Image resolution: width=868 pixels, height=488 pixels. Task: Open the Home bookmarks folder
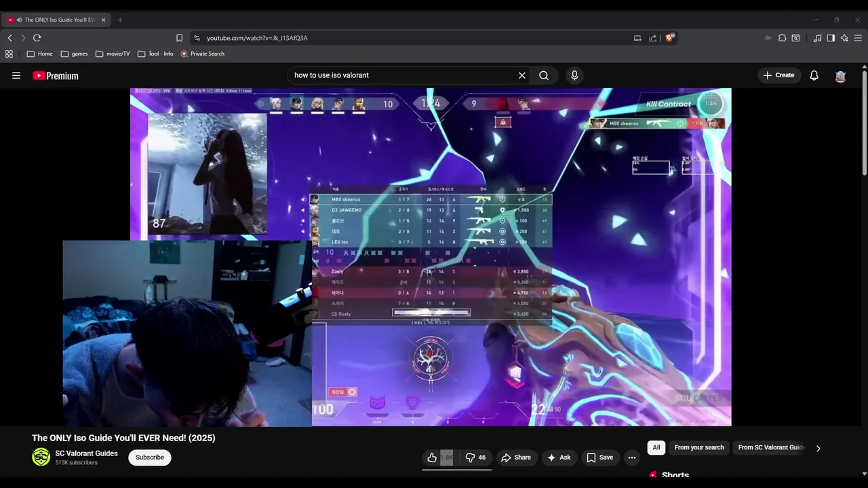coord(39,54)
